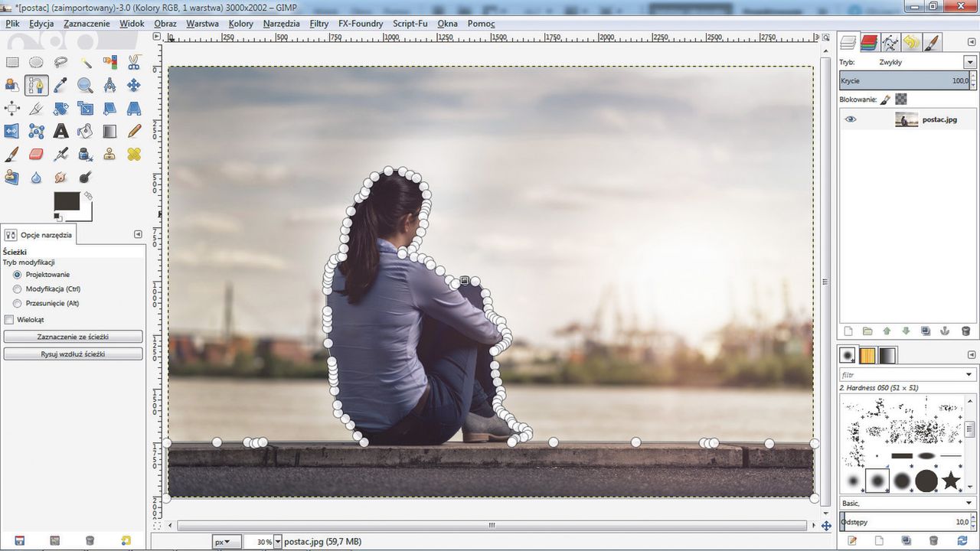The height and width of the screenshot is (551, 980).
Task: Select the Zoom magnifier tool
Action: click(85, 85)
